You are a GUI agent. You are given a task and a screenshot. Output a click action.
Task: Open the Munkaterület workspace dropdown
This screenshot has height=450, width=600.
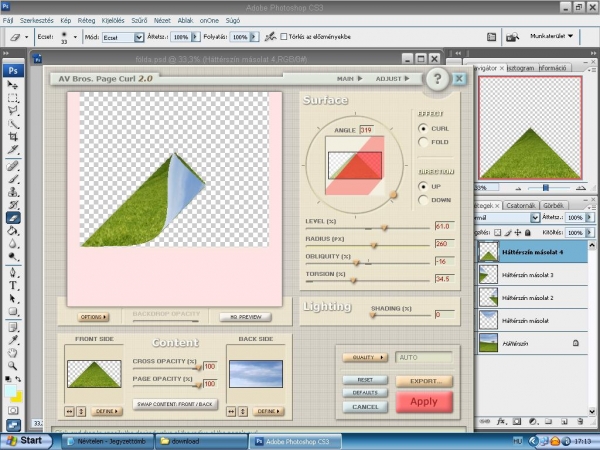551,36
